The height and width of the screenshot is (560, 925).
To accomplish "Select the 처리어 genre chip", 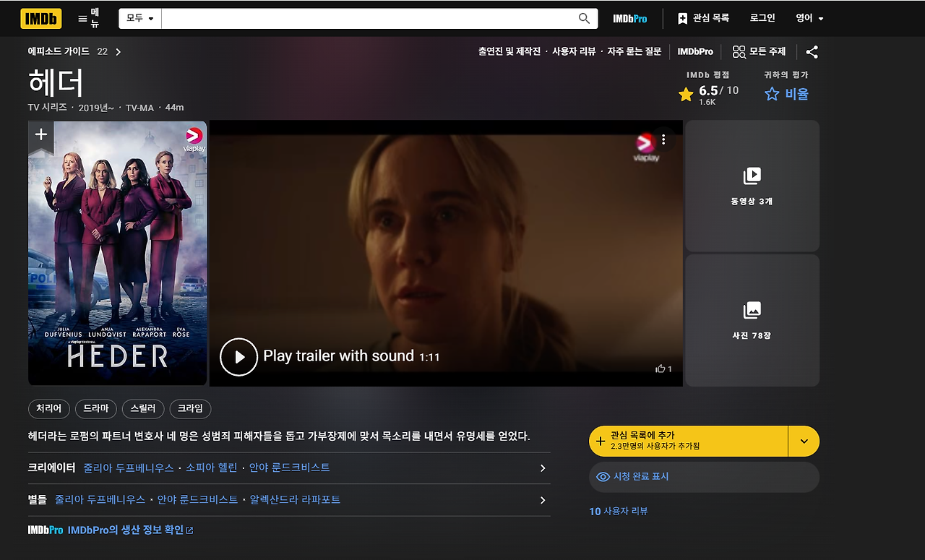I will tap(49, 409).
